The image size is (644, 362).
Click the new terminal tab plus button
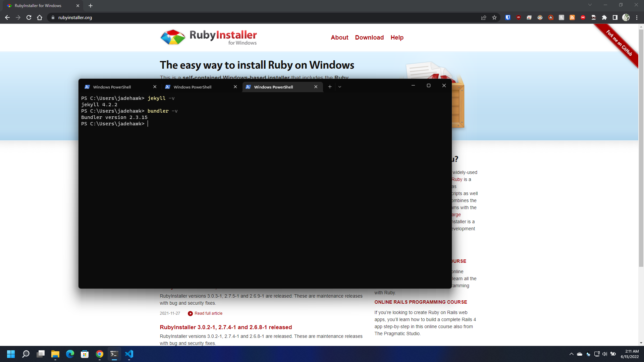point(329,86)
